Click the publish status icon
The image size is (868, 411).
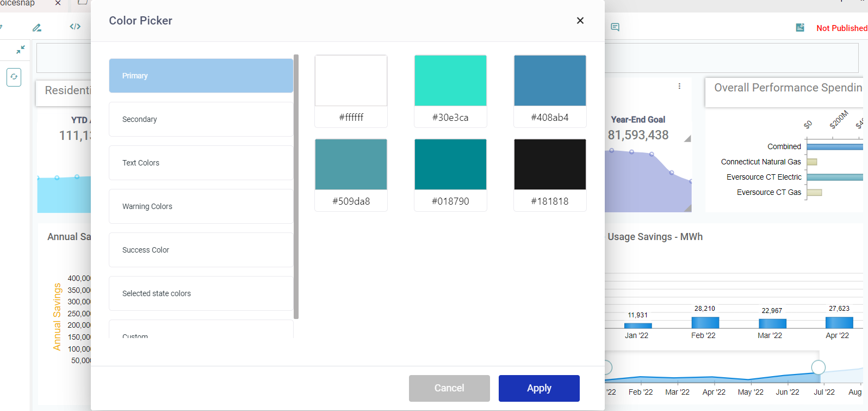(x=800, y=28)
